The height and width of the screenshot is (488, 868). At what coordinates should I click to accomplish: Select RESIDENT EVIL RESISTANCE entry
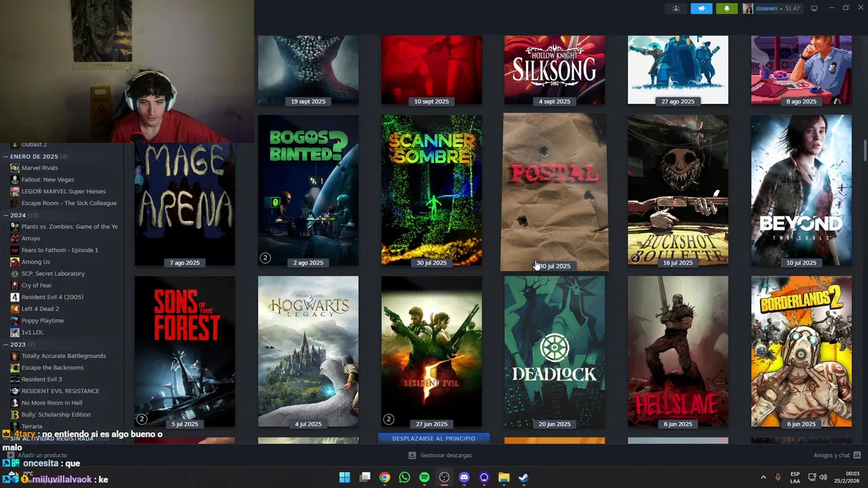(60, 391)
